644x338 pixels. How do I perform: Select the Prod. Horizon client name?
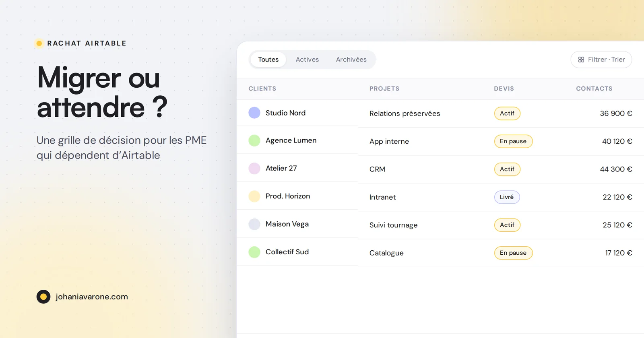pos(288,196)
